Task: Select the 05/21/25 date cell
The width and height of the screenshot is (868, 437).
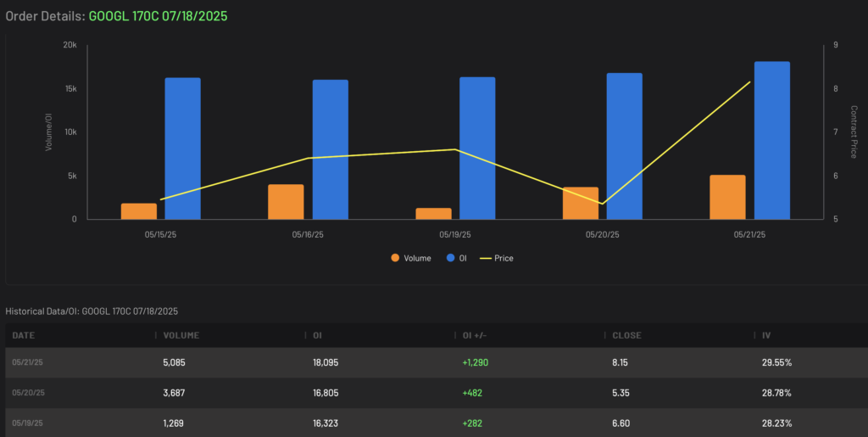Action: point(28,363)
